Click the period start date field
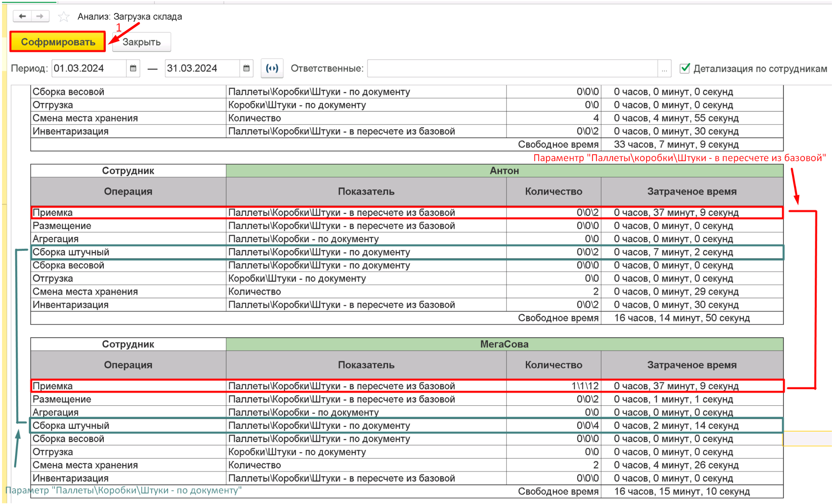This screenshot has height=504, width=832. 89,68
